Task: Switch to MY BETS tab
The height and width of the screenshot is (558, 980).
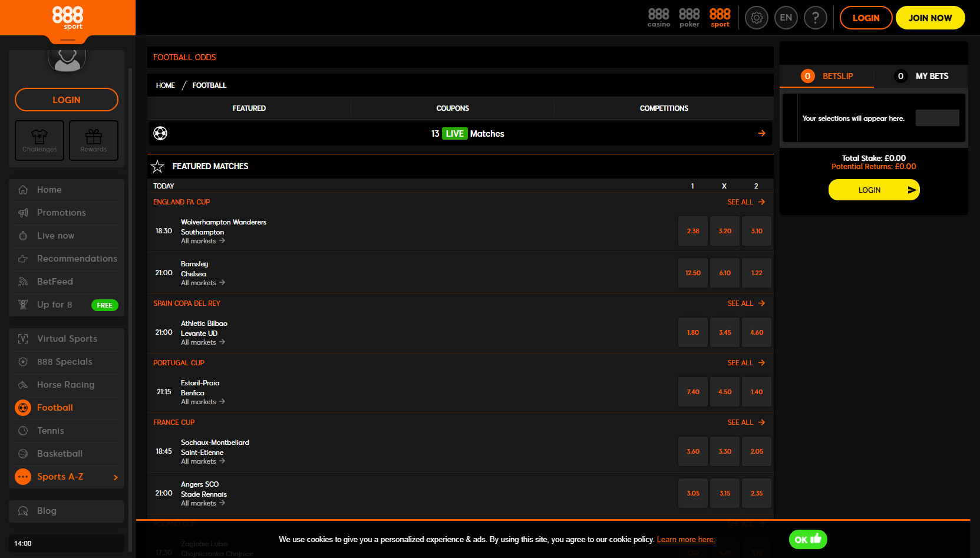Action: [921, 76]
